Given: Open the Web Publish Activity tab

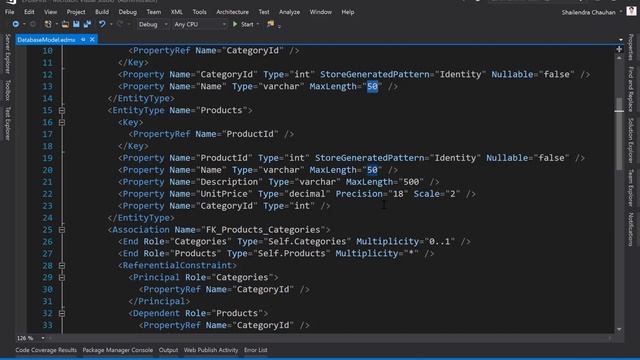Looking at the screenshot, I should 211,350.
